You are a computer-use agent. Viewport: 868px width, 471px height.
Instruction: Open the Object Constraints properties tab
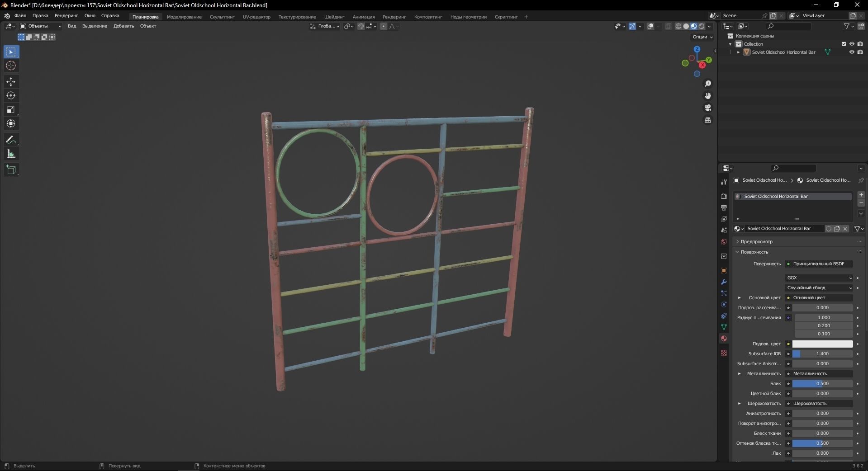pos(724,316)
